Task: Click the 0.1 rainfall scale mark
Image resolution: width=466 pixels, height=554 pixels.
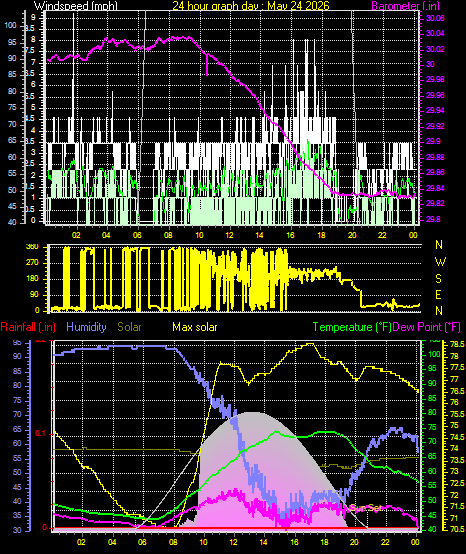Action: pos(41,434)
